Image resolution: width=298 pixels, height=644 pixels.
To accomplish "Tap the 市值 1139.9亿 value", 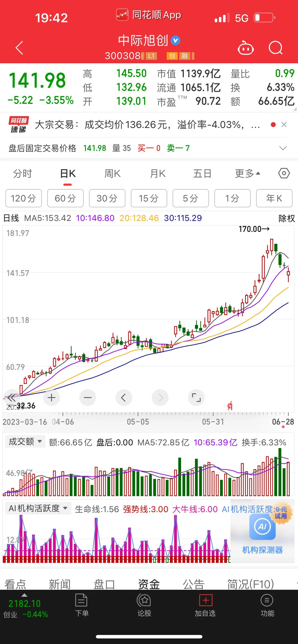I will (200, 74).
